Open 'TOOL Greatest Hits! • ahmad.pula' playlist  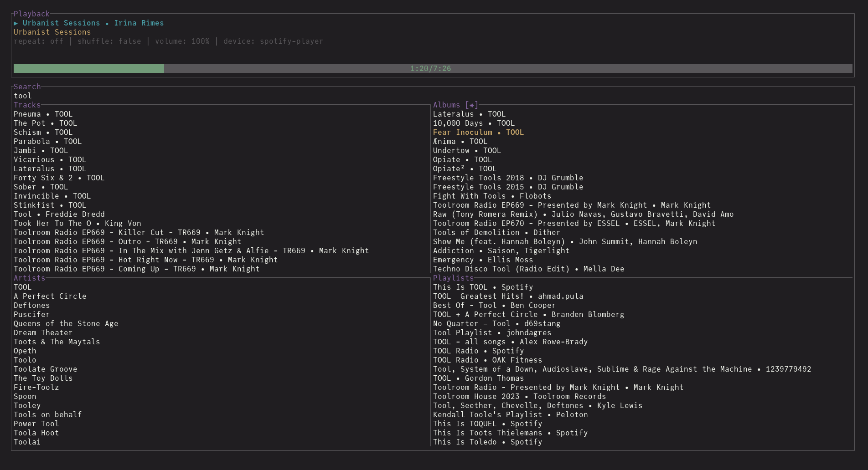tap(508, 296)
